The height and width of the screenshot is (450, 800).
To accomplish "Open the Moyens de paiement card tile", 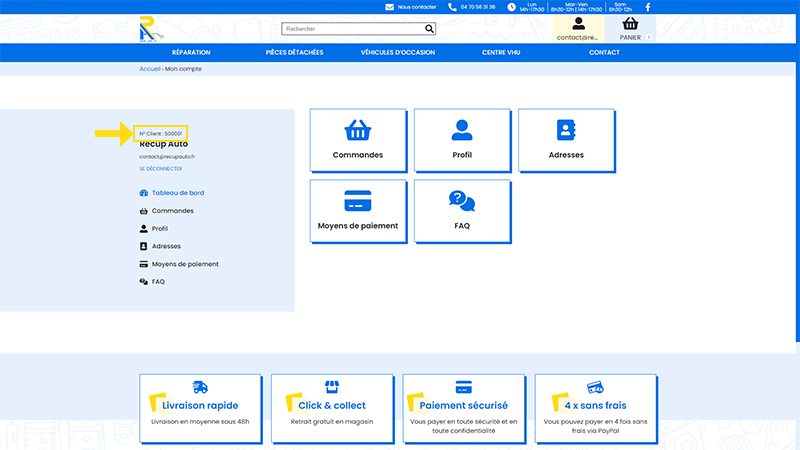I will coord(358,211).
